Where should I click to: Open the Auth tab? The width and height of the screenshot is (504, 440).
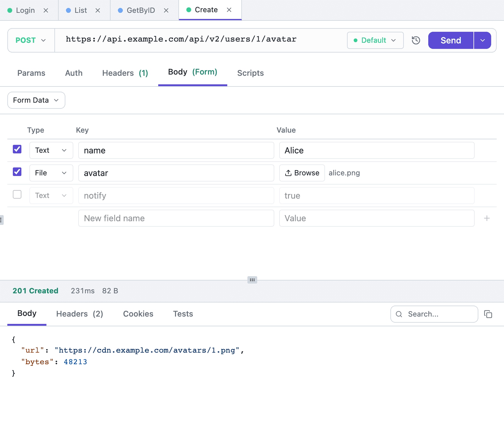click(x=74, y=73)
